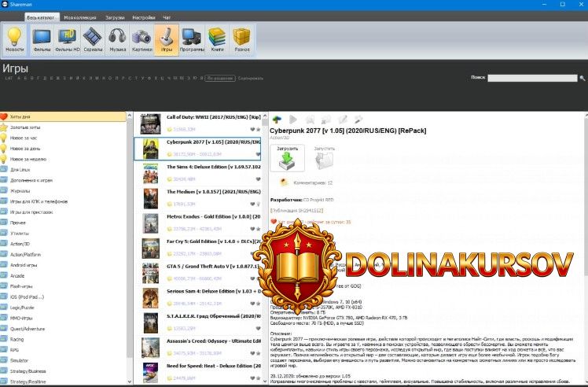Switch to the Моя коллекция tab
This screenshot has height=387, width=588.
80,17
